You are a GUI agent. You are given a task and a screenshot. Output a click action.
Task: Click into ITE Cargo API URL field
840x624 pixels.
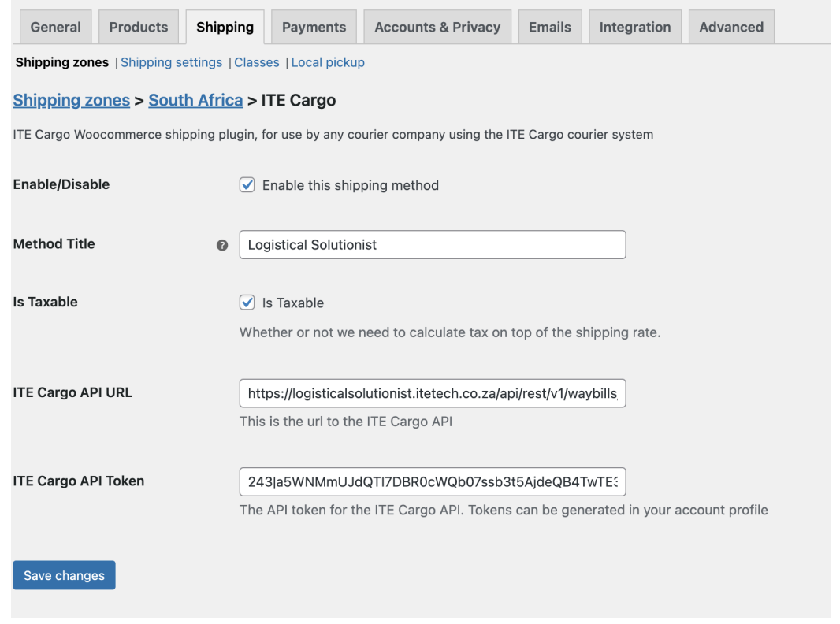[x=432, y=393]
